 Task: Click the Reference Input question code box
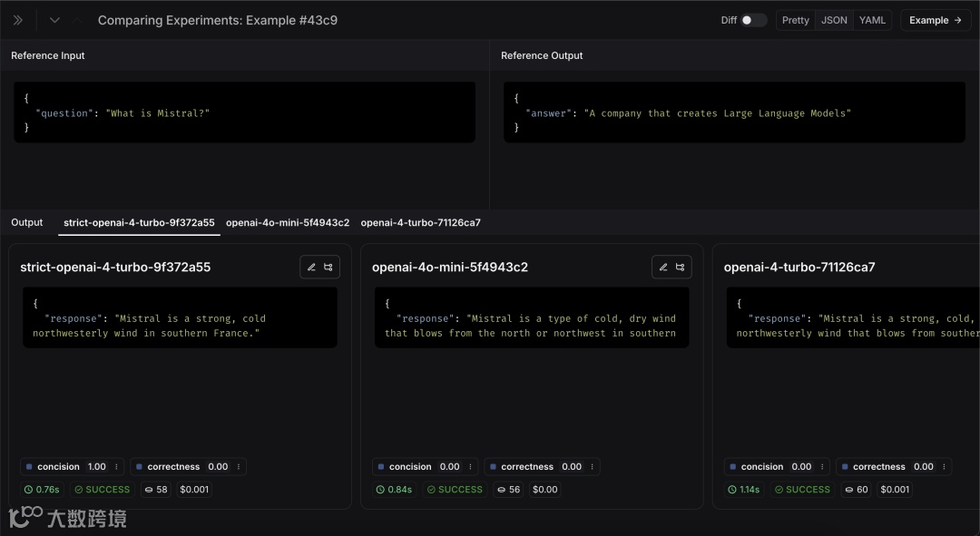click(x=244, y=113)
